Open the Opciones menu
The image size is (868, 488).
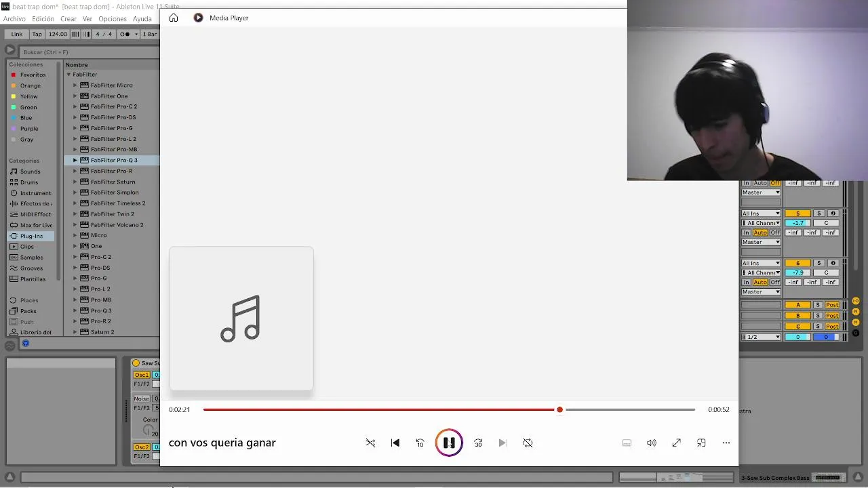[113, 19]
